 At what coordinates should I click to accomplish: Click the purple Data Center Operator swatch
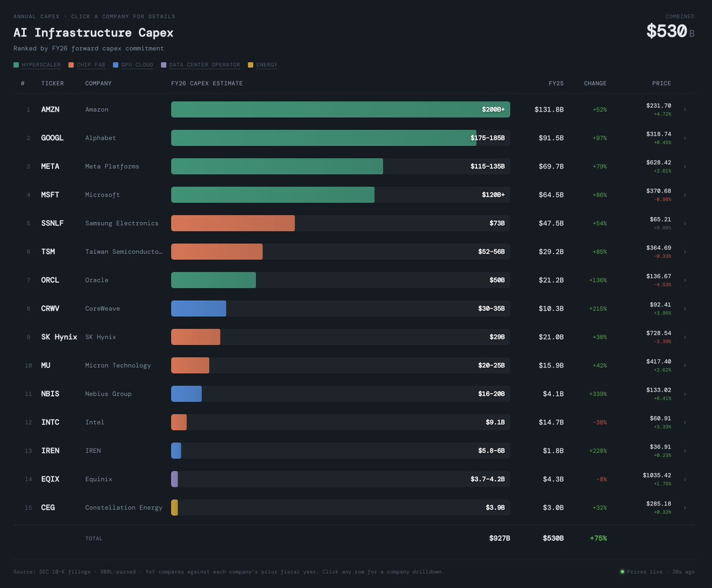163,65
